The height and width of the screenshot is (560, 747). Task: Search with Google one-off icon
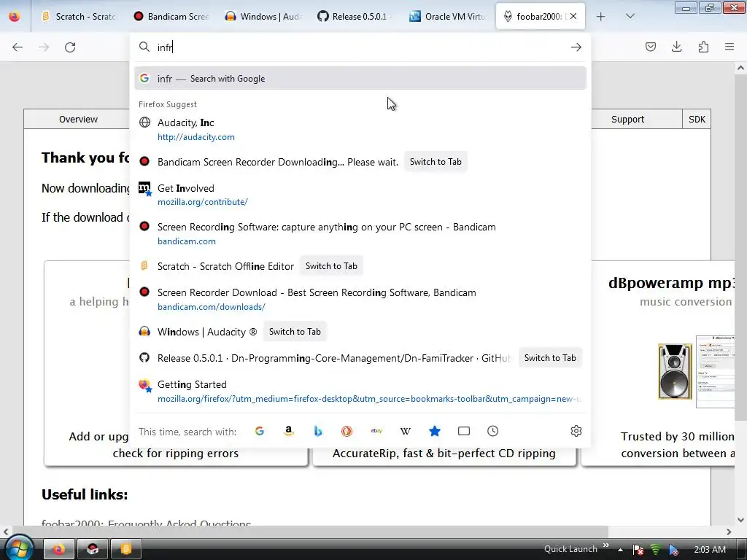[259, 431]
